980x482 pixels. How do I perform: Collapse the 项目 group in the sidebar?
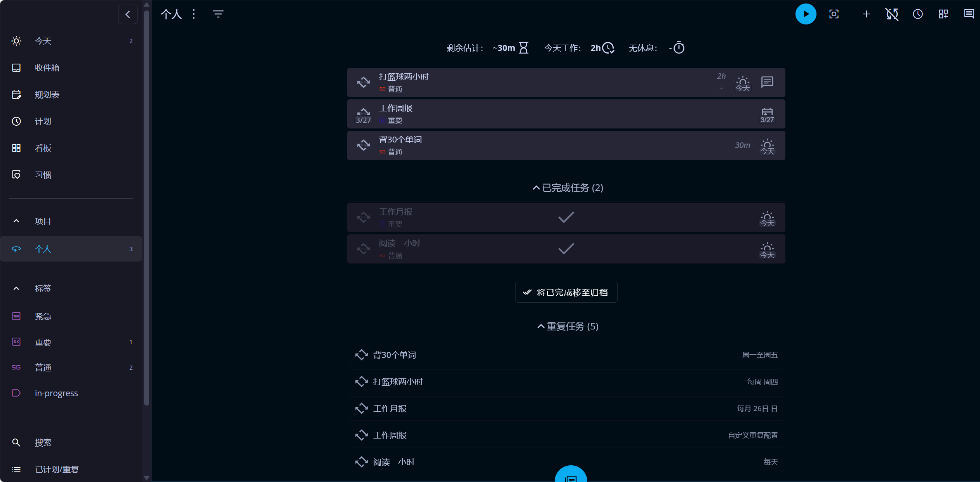(x=16, y=221)
